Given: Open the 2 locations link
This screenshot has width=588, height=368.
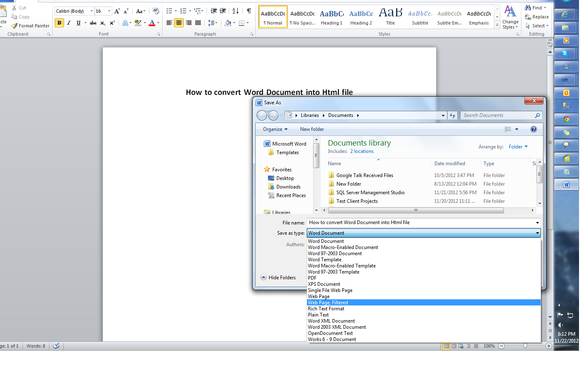Looking at the screenshot, I should coord(362,151).
